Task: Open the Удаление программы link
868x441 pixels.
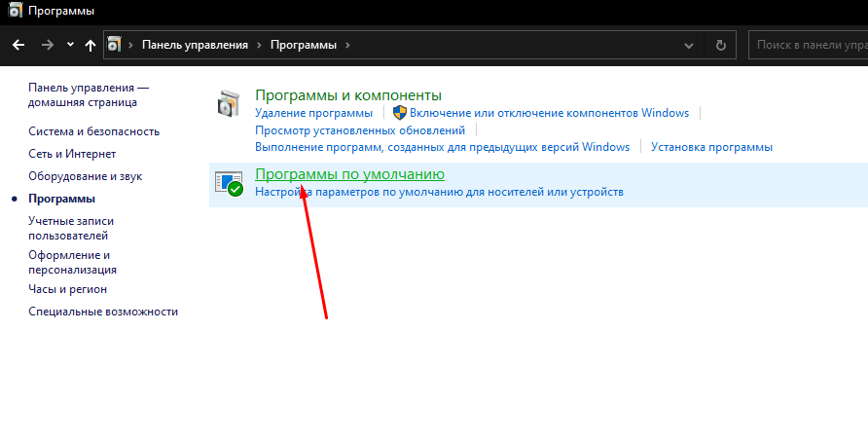Action: point(313,113)
